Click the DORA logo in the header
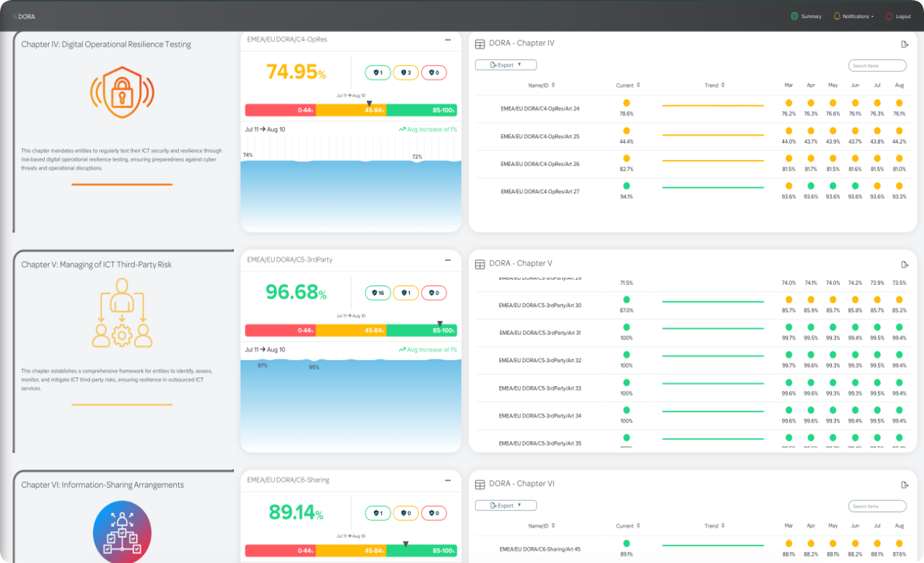This screenshot has width=924, height=563. click(24, 17)
